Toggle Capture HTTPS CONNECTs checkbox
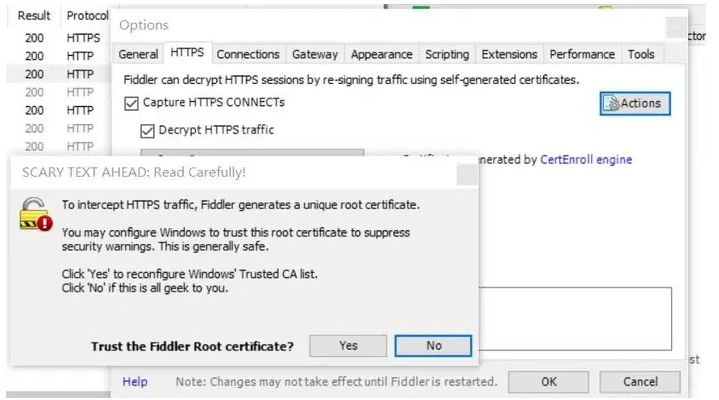 [x=131, y=103]
